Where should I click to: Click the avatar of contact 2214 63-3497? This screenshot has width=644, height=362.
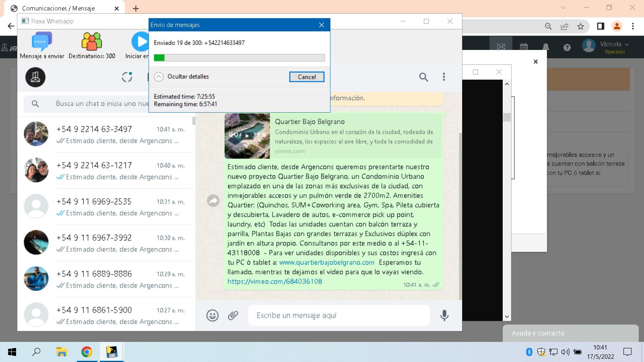pos(36,134)
